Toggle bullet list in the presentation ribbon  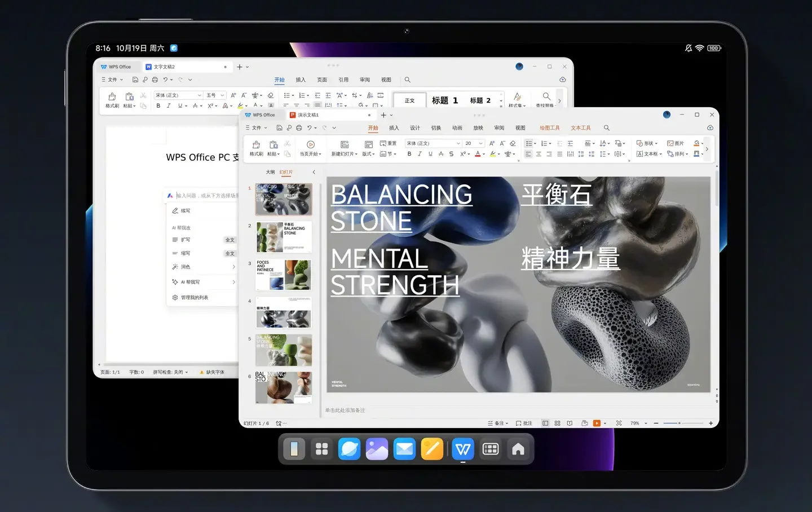click(528, 143)
